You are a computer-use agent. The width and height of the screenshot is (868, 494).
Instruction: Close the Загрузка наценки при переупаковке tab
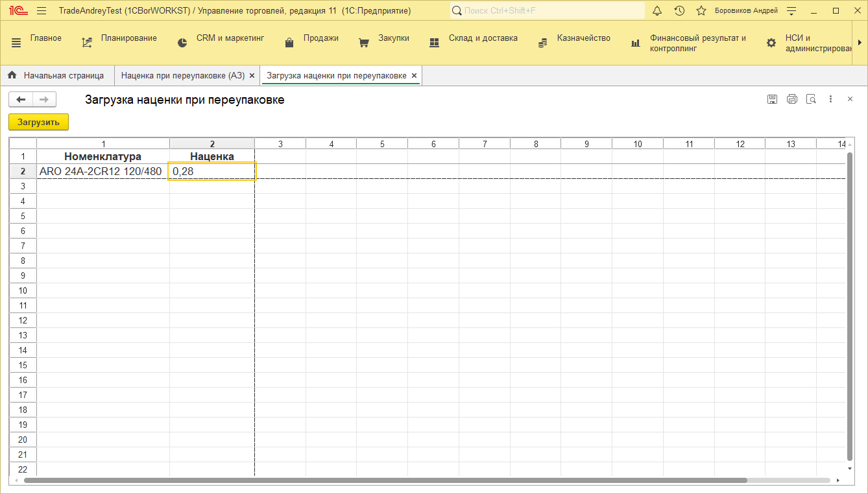tap(414, 76)
